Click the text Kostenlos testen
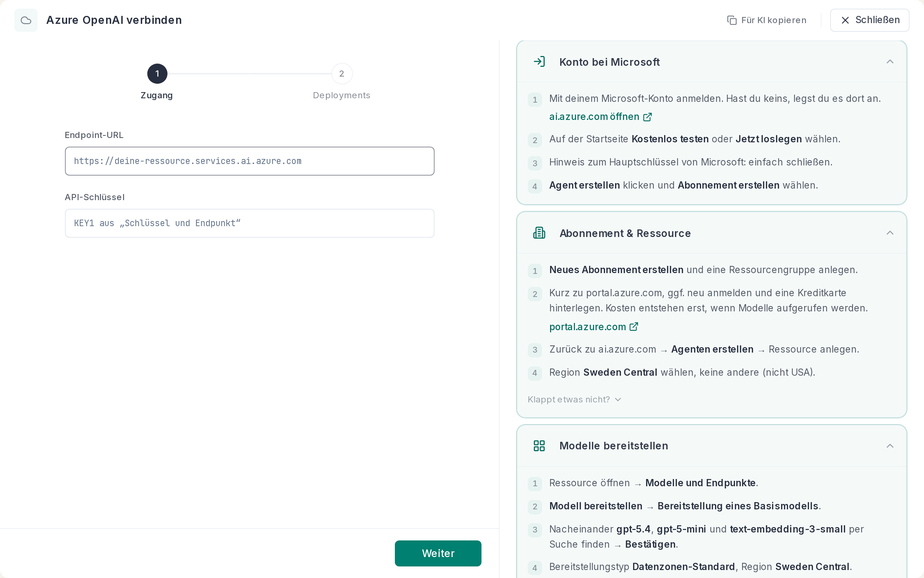924x578 pixels. point(670,139)
